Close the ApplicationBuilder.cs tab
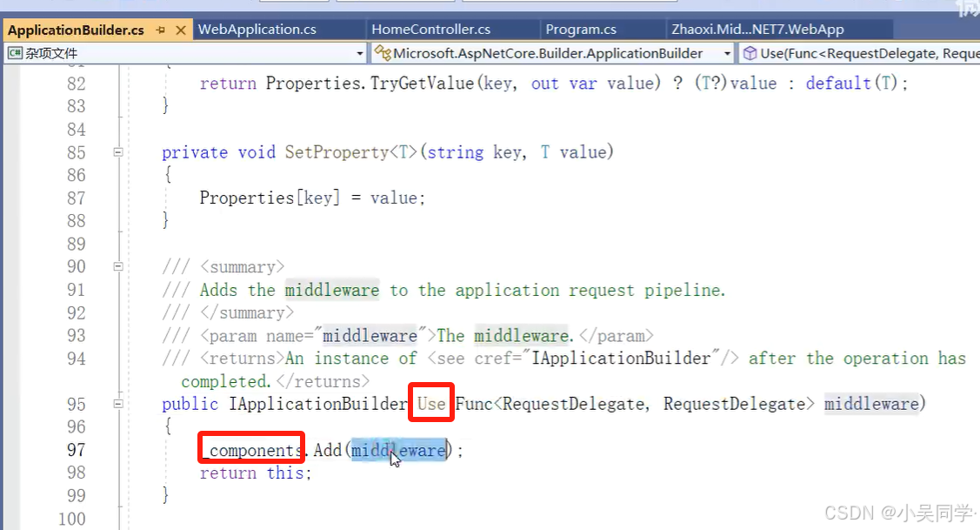The image size is (980, 530). (181, 30)
